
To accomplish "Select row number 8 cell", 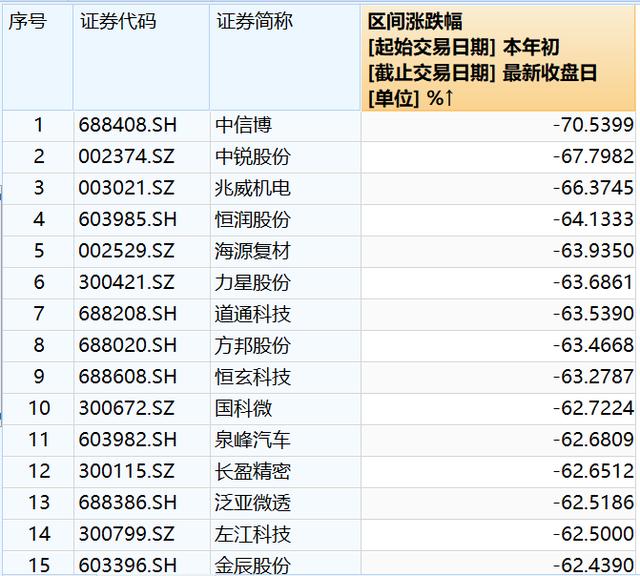I will click(x=38, y=345).
